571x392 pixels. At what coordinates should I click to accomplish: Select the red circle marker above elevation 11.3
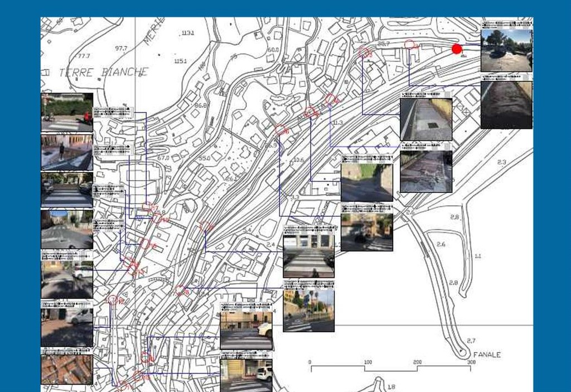point(331,100)
